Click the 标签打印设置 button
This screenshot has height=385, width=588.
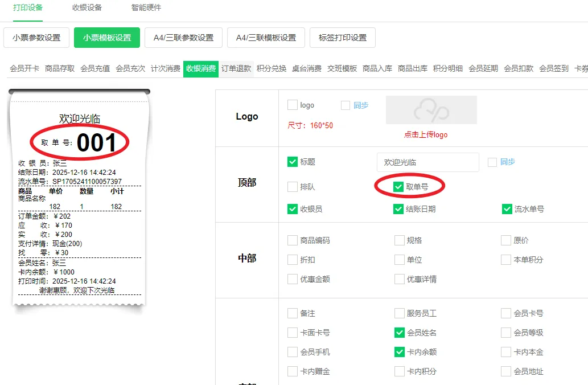343,38
